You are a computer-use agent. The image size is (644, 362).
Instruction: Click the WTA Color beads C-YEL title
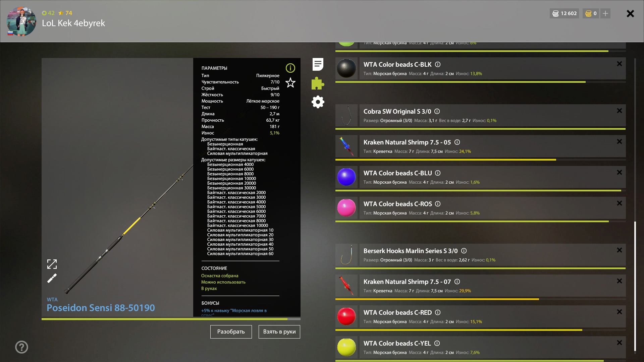[397, 343]
